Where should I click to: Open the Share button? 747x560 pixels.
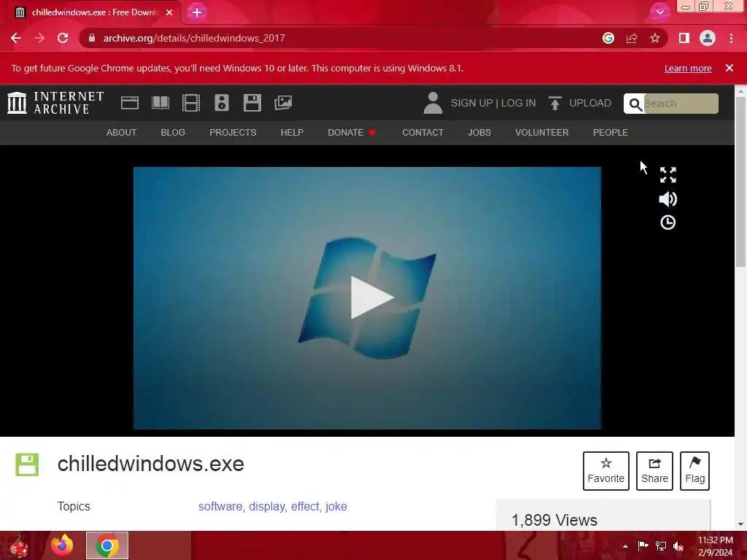(x=654, y=471)
